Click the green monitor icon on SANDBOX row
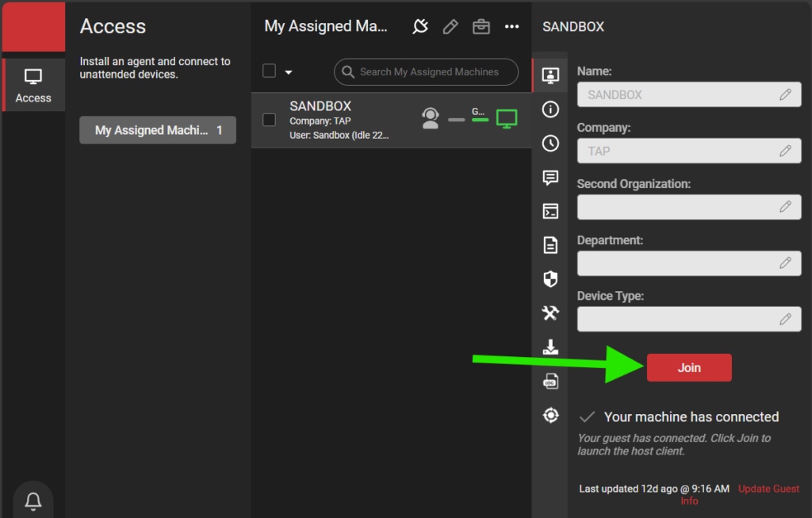 pyautogui.click(x=507, y=119)
